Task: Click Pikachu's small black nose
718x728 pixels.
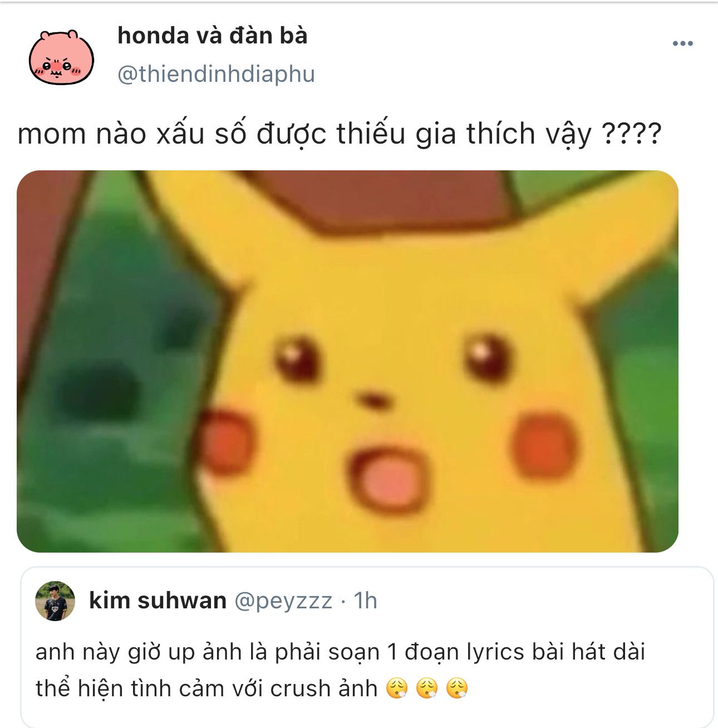Action: click(374, 399)
